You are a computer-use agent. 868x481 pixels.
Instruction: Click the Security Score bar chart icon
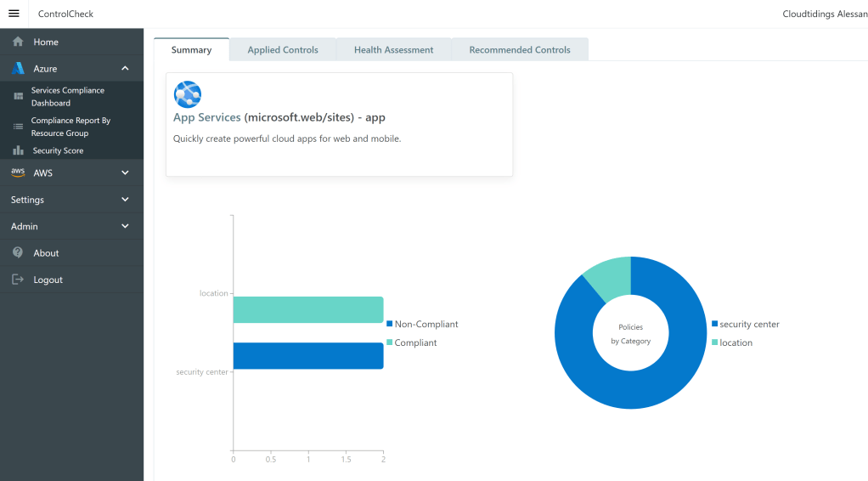(x=18, y=150)
